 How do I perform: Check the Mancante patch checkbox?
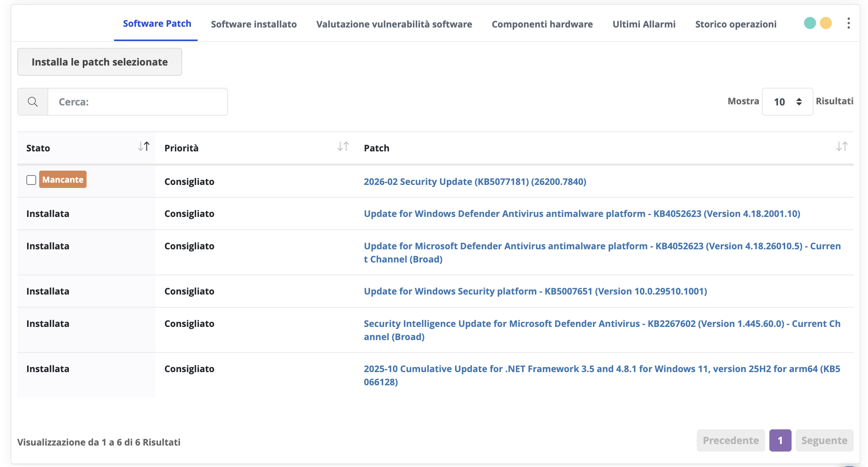31,180
